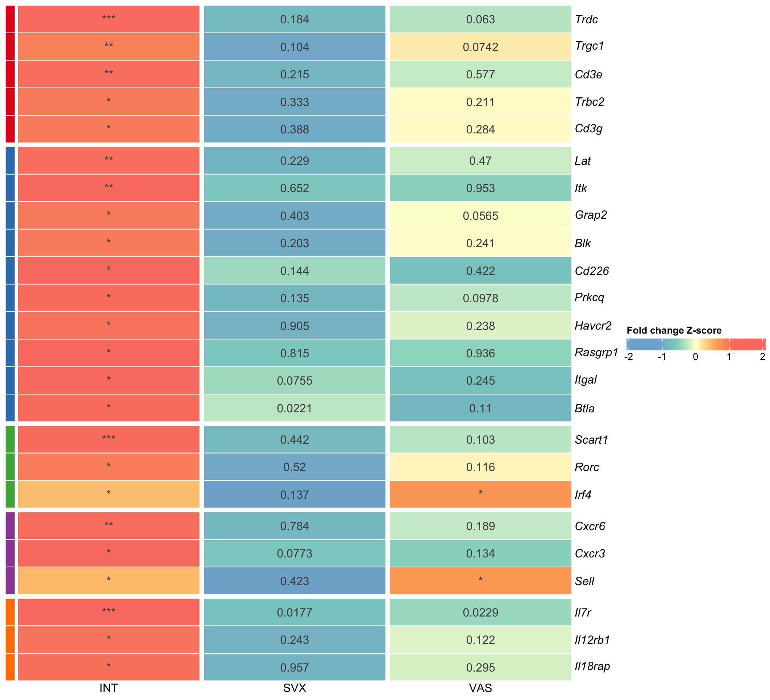Click the INT cell in the Irf4 row
This screenshot has height=700, width=770.
point(109,494)
